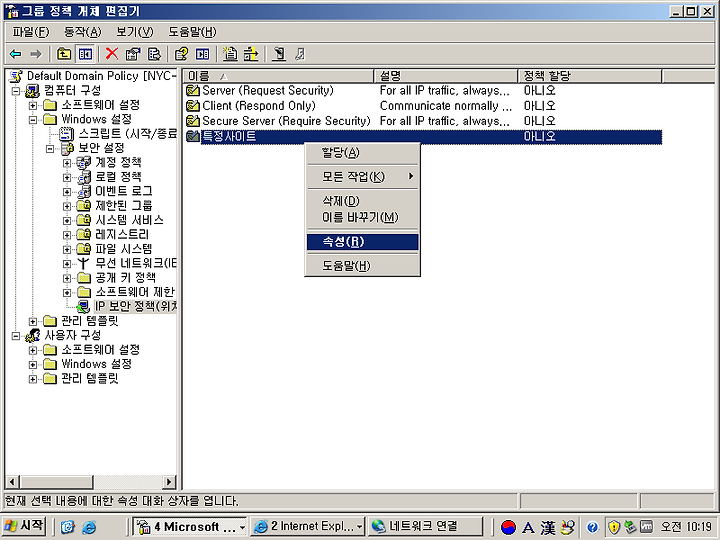Sort by the 설명 column header
The height and width of the screenshot is (540, 720).
446,76
